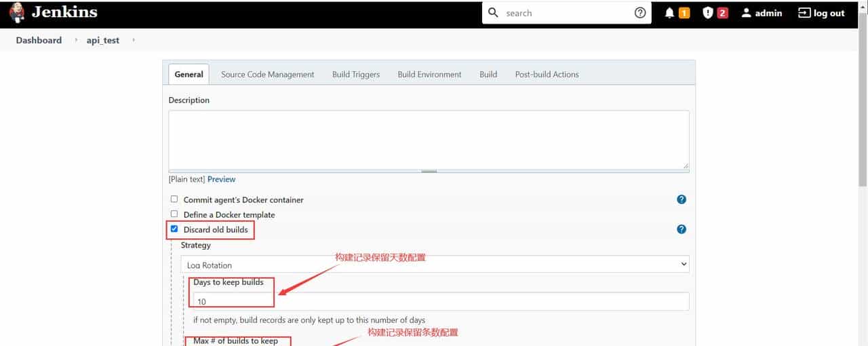The width and height of the screenshot is (868, 346).
Task: Open the Dashboard breadcrumb link
Action: [x=39, y=40]
